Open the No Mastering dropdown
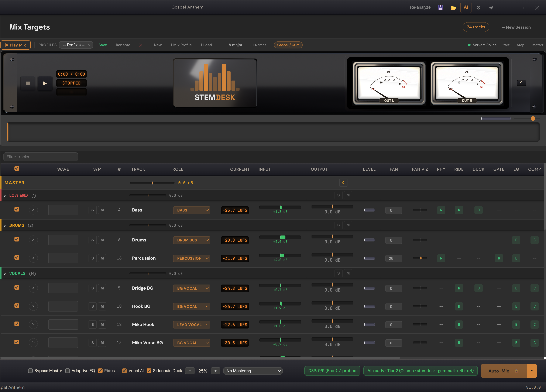 pyautogui.click(x=253, y=371)
